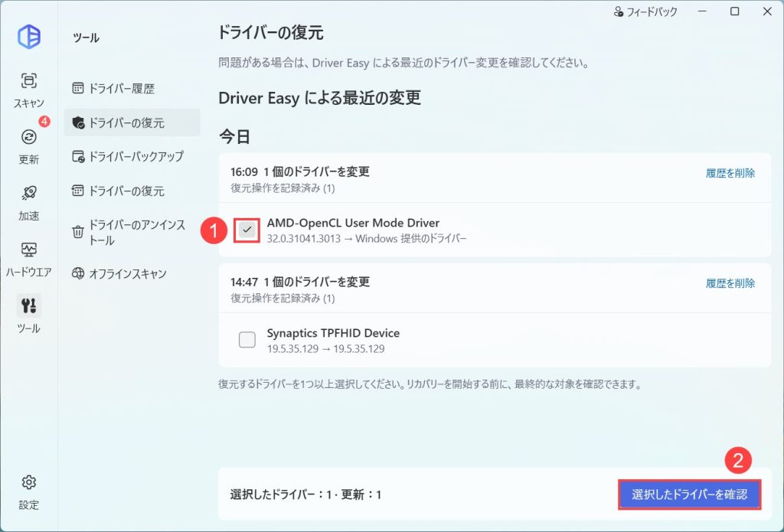Close the Driver Easy window

click(x=767, y=11)
